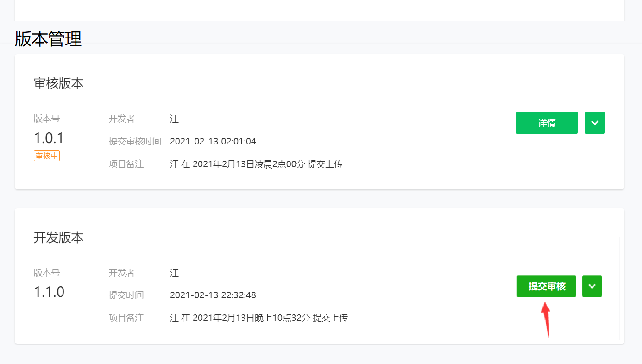Click the 提交时间 label in 开发版本

click(126, 295)
